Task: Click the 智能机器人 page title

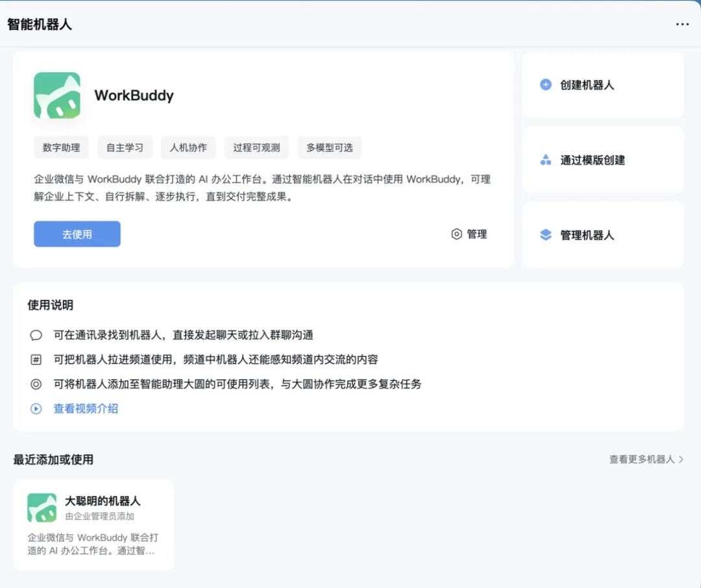Action: point(40,24)
